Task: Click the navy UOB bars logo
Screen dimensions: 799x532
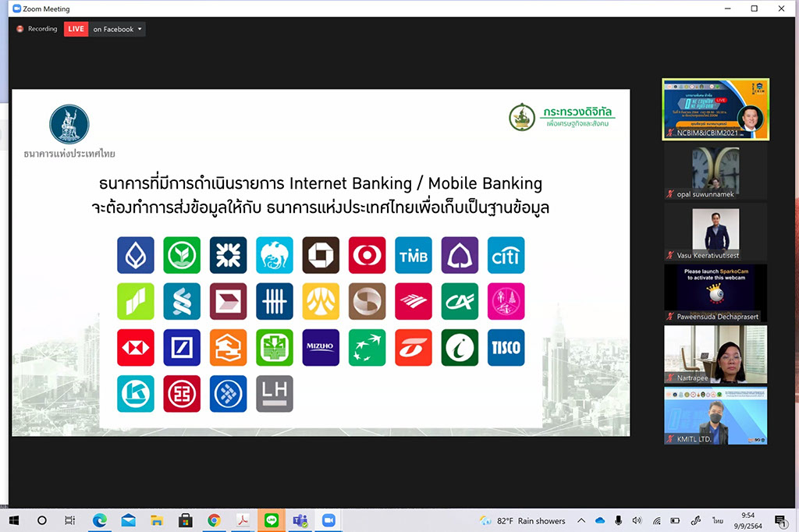Action: click(275, 301)
